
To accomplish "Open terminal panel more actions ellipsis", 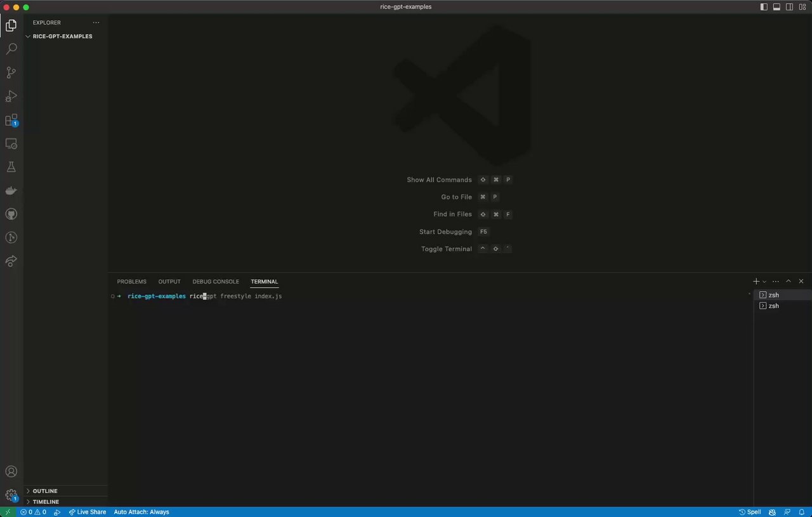I will 775,281.
